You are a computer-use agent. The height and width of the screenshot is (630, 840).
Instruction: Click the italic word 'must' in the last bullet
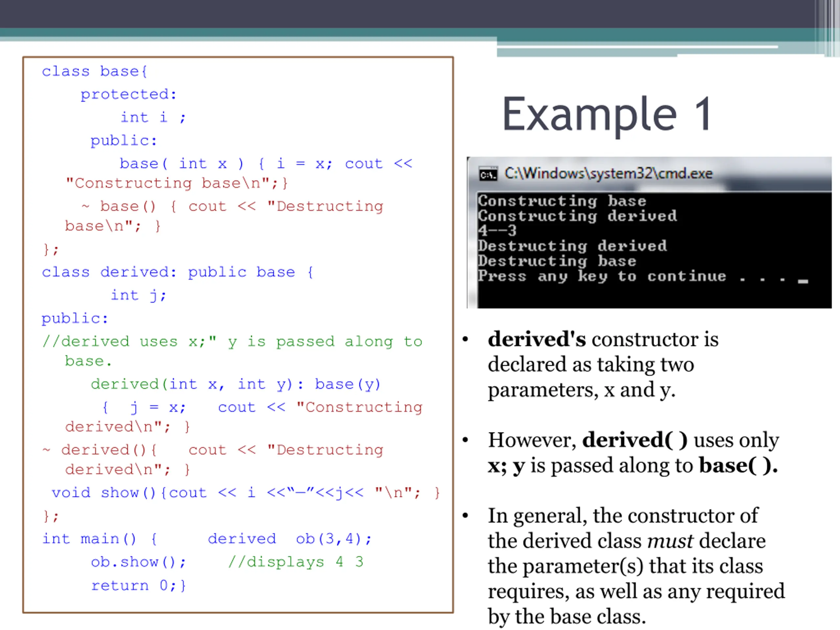670,541
